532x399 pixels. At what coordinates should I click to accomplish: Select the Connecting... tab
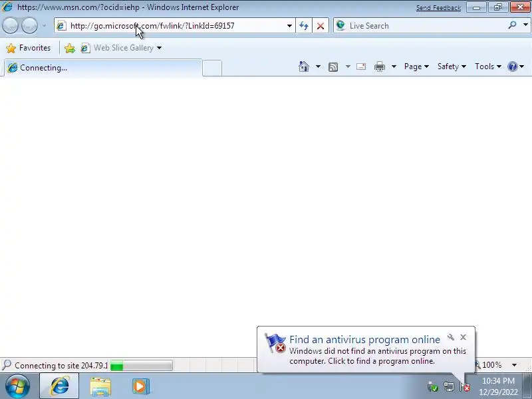pyautogui.click(x=103, y=68)
